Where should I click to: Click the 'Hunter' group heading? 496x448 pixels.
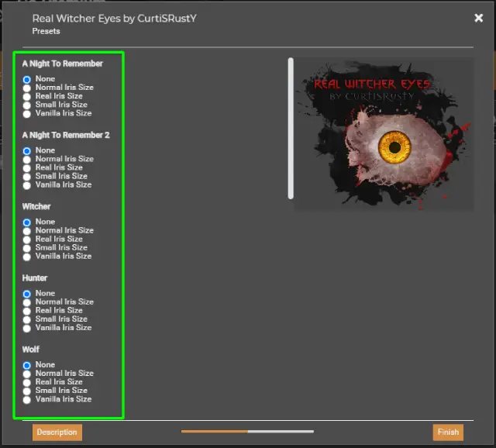[x=35, y=278]
